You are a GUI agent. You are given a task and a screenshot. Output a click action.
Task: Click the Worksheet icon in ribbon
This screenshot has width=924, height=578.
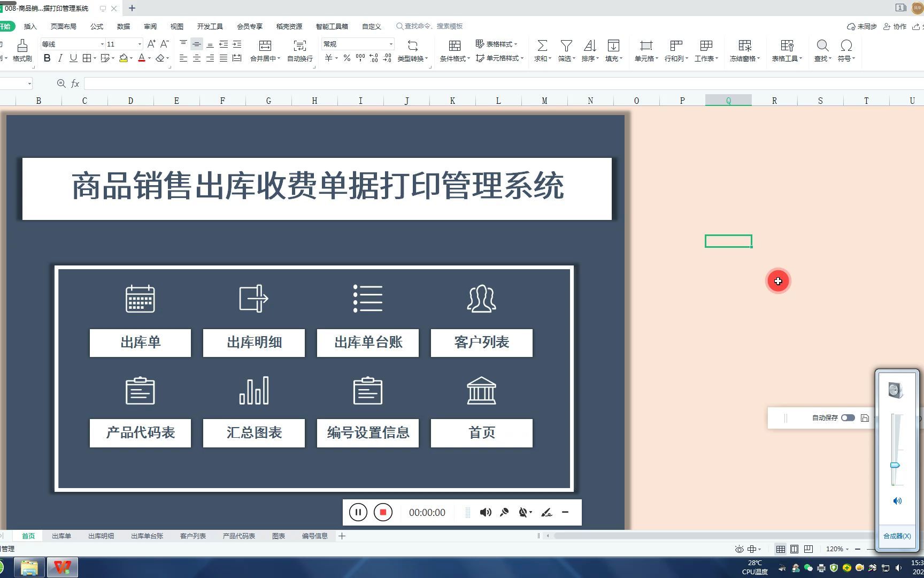tap(706, 45)
